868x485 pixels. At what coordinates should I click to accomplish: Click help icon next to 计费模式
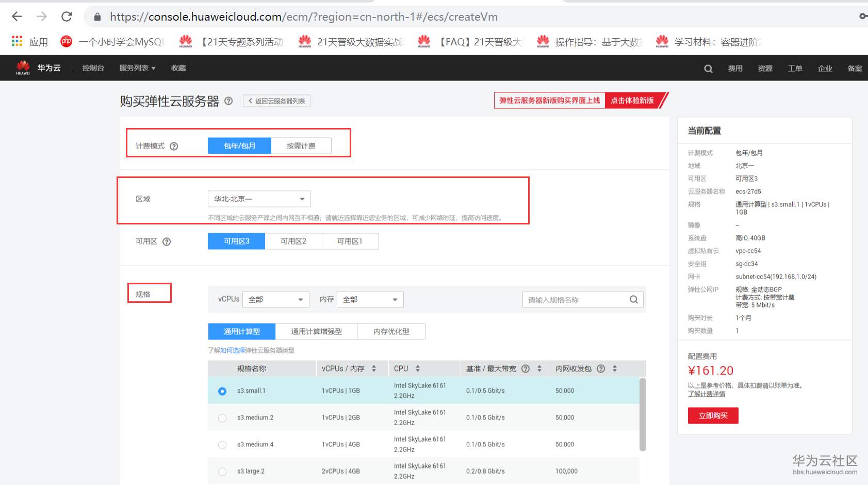pyautogui.click(x=174, y=146)
